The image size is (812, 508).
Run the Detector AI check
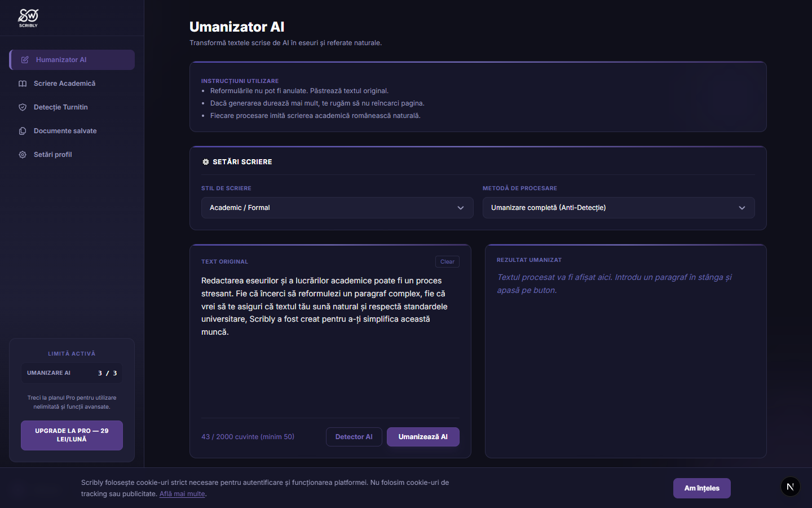coord(354,437)
